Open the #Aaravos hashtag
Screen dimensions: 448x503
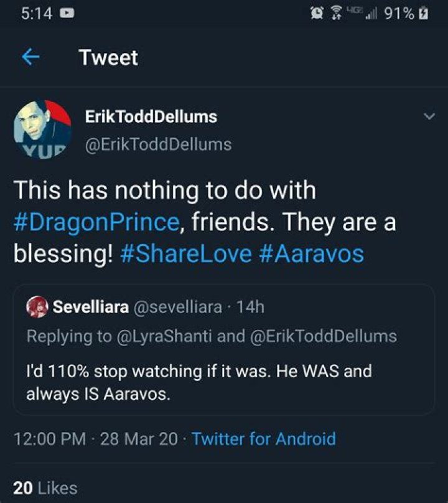311,254
